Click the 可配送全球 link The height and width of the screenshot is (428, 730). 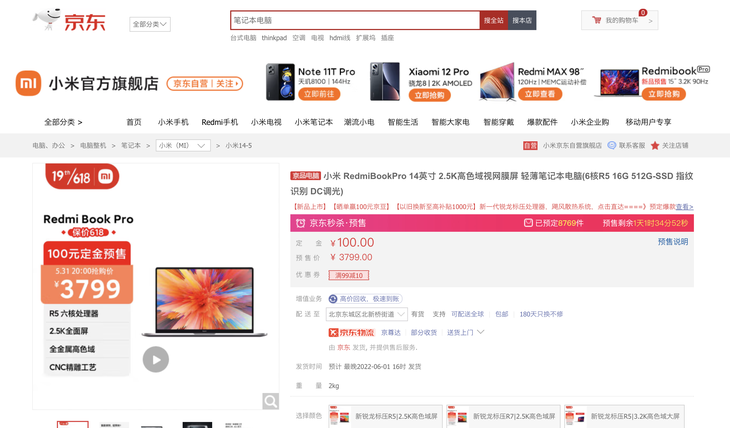[467, 314]
